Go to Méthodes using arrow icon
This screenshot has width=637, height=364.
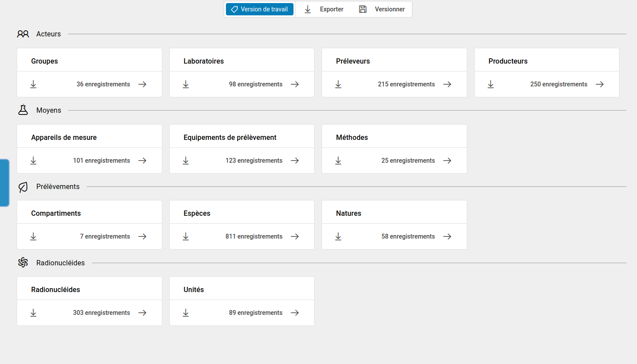coord(447,161)
